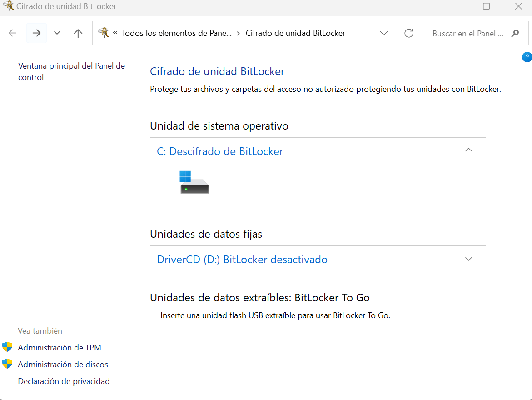Open 'Todos los elementos de Pane...' breadcrumb
The width and height of the screenshot is (532, 400).
pos(177,33)
